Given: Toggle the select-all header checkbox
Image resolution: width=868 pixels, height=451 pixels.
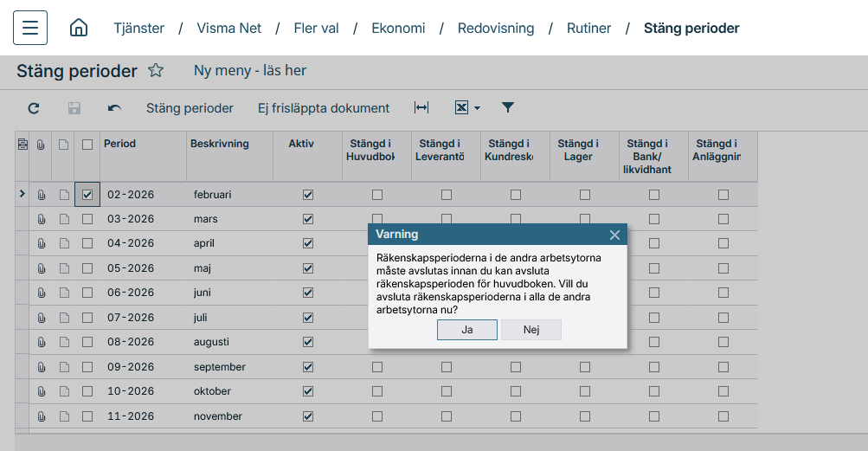Looking at the screenshot, I should click(87, 145).
